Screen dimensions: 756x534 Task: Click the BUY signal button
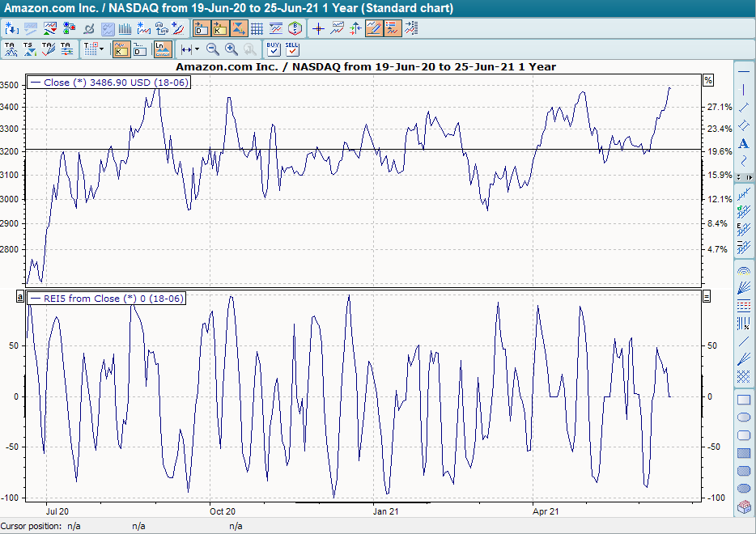(x=274, y=49)
